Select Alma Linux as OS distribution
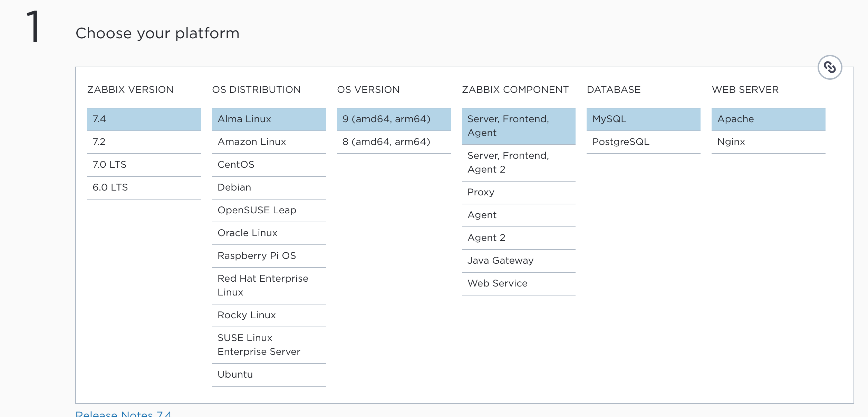 [269, 119]
